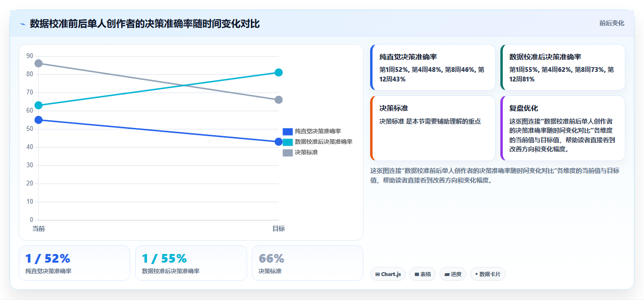This screenshot has width=644, height=300.
Task: Toggle 数据校准后决策准确率 legend cyan swatch
Action: tap(287, 142)
